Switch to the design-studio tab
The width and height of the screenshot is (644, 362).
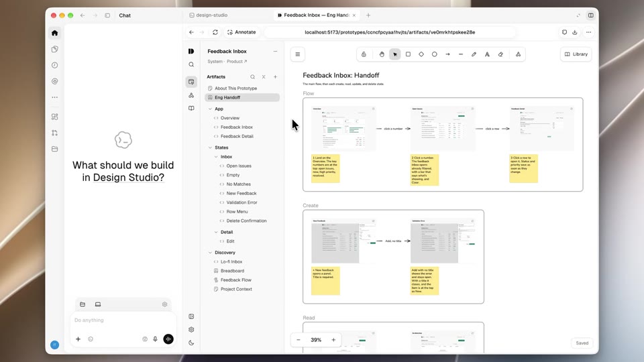[x=209, y=15]
